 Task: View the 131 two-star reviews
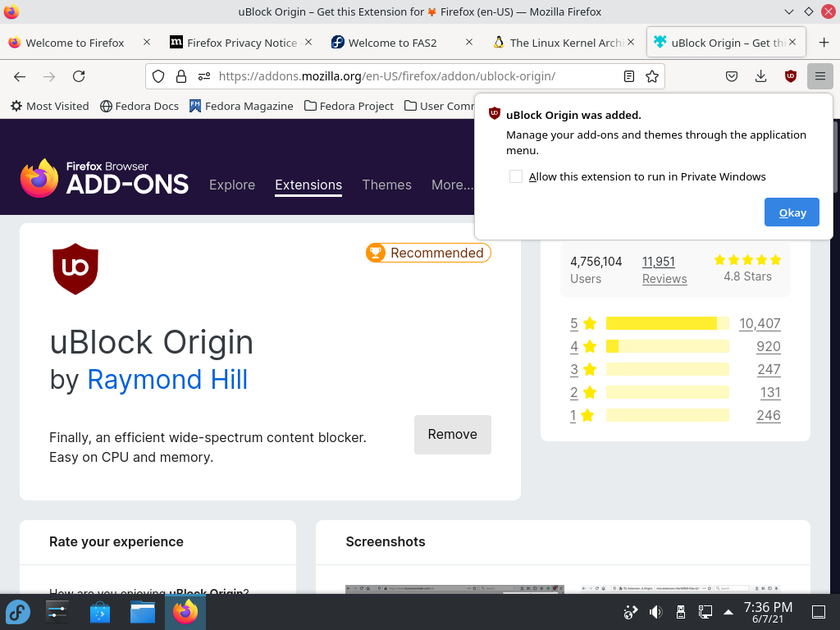(x=770, y=393)
